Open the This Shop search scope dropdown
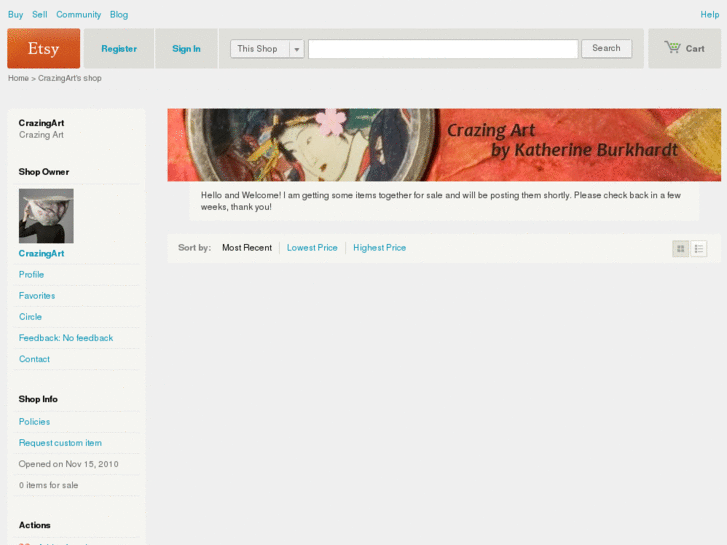Image resolution: width=727 pixels, height=545 pixels. point(267,49)
